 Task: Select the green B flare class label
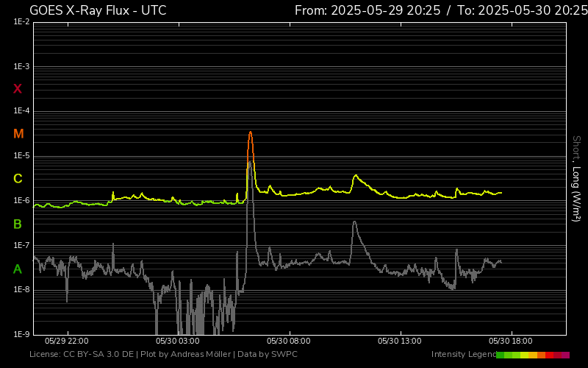click(x=18, y=224)
